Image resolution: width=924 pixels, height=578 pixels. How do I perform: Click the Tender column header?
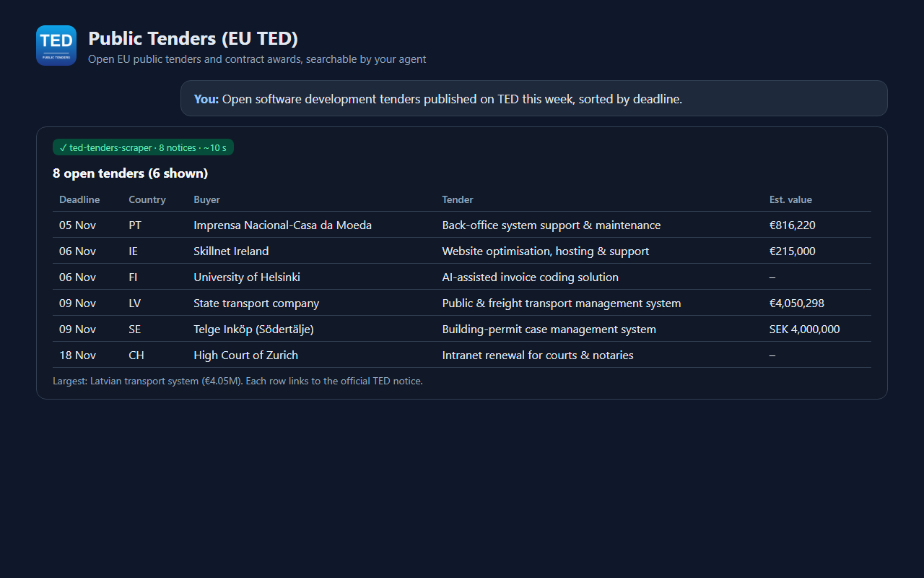[458, 199]
